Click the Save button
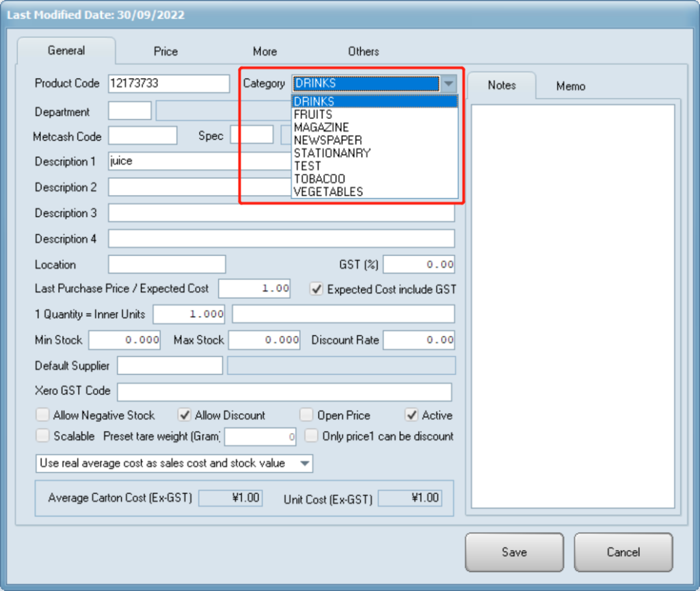The image size is (700, 591). click(514, 552)
